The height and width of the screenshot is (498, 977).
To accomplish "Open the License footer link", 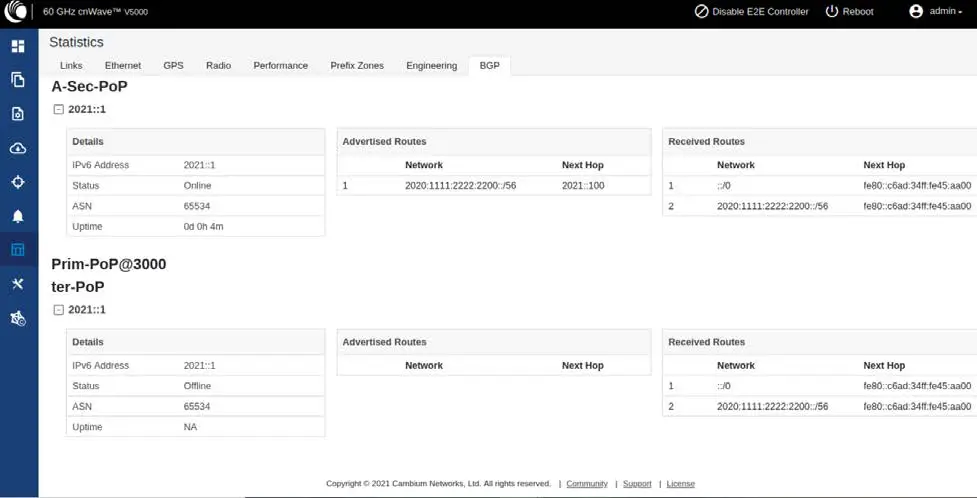I will click(x=680, y=484).
